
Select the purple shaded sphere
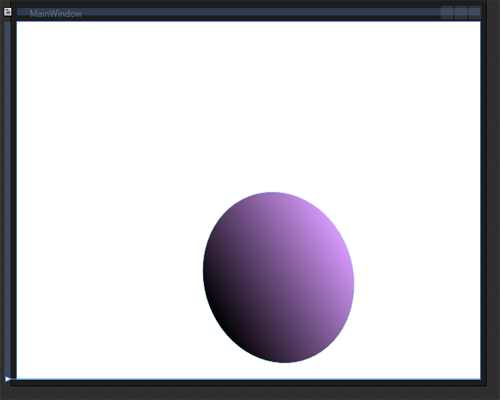(278, 277)
